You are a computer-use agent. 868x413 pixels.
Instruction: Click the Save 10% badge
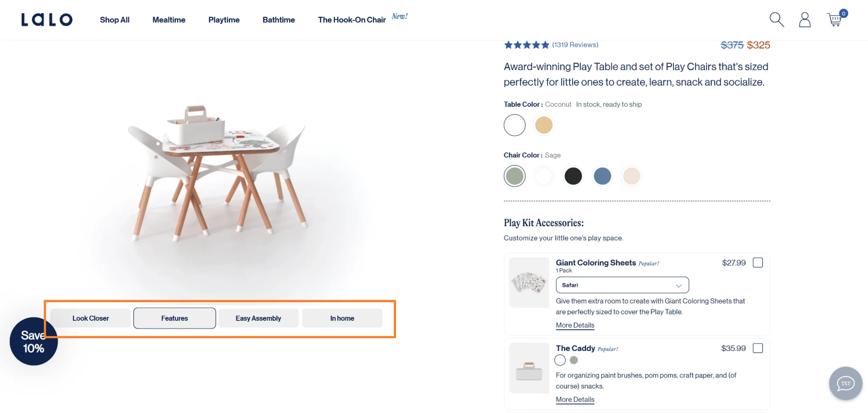pyautogui.click(x=33, y=342)
